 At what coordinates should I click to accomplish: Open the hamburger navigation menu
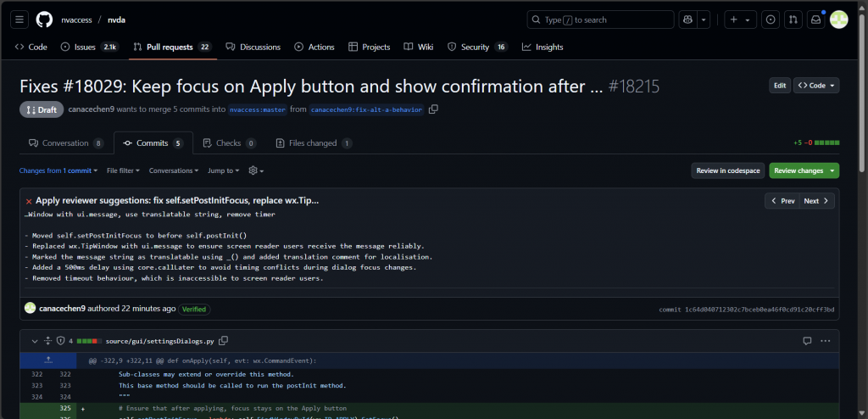click(19, 20)
